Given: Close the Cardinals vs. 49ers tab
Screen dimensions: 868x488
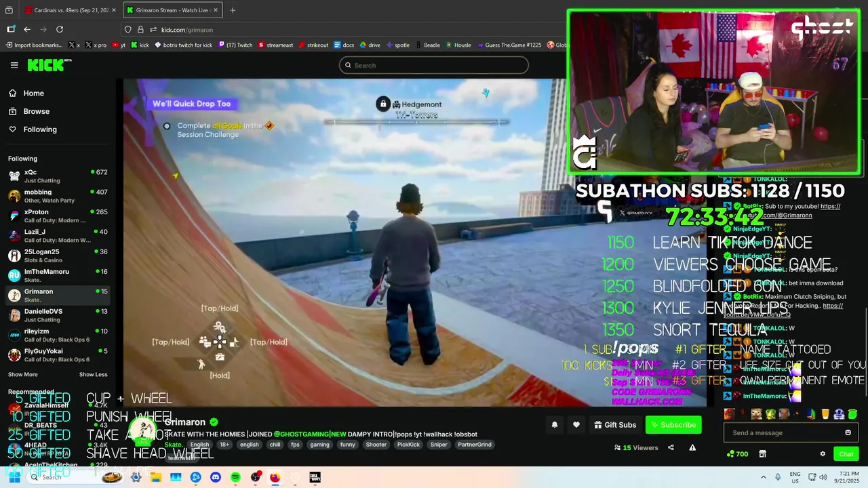Looking at the screenshot, I should coord(115,10).
